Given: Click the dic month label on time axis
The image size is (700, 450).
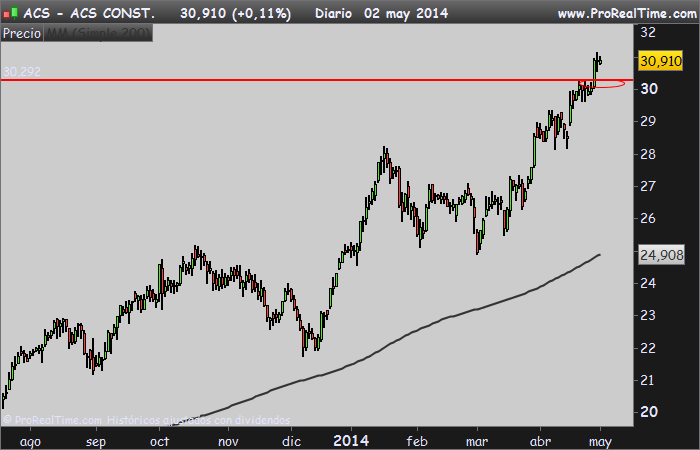Looking at the screenshot, I should 292,441.
